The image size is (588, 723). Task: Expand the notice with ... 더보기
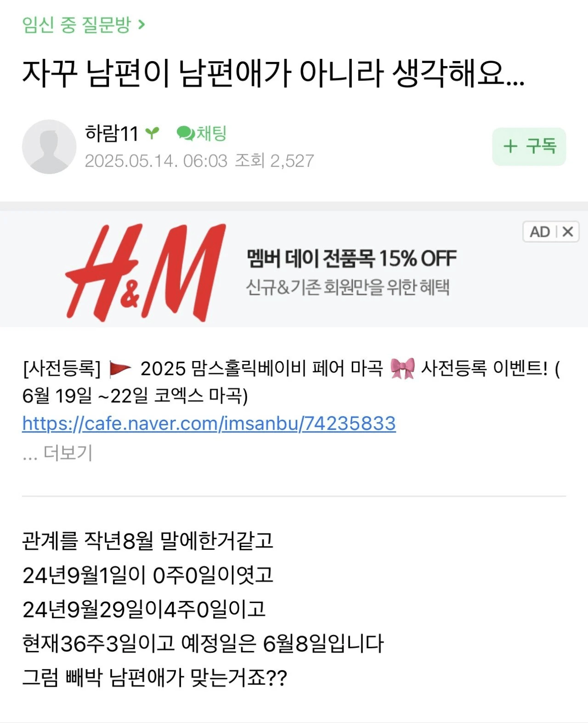(57, 453)
